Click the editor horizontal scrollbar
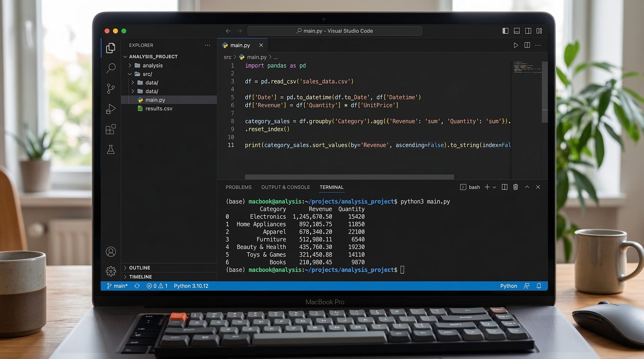 (349, 177)
